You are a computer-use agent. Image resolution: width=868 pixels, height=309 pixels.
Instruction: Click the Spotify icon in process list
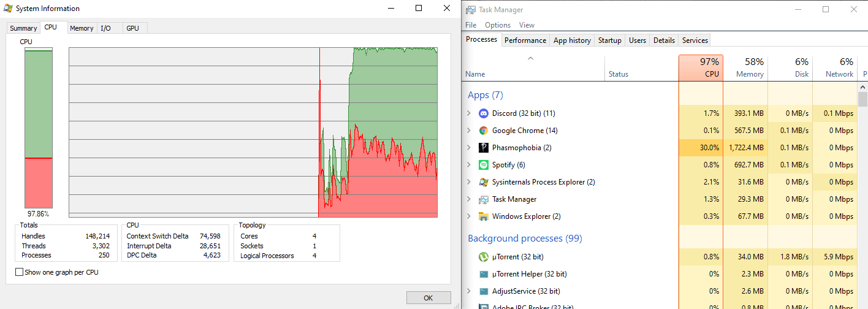coord(483,165)
